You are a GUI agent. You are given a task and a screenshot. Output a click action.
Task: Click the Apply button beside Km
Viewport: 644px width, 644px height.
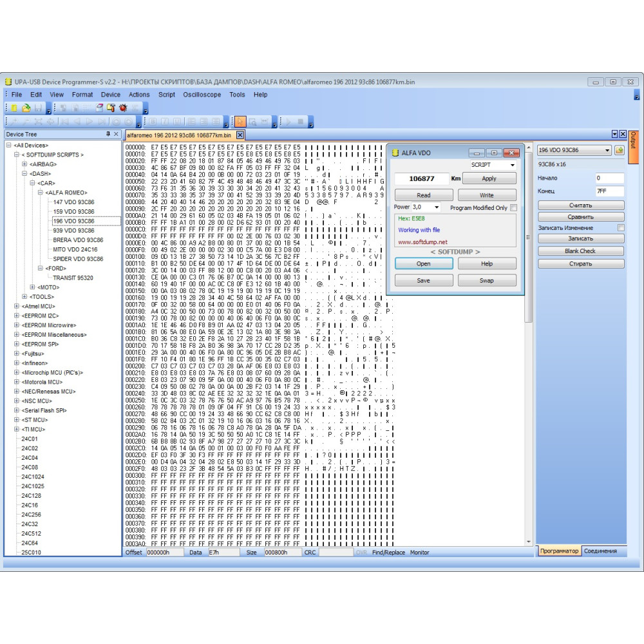[x=489, y=178]
